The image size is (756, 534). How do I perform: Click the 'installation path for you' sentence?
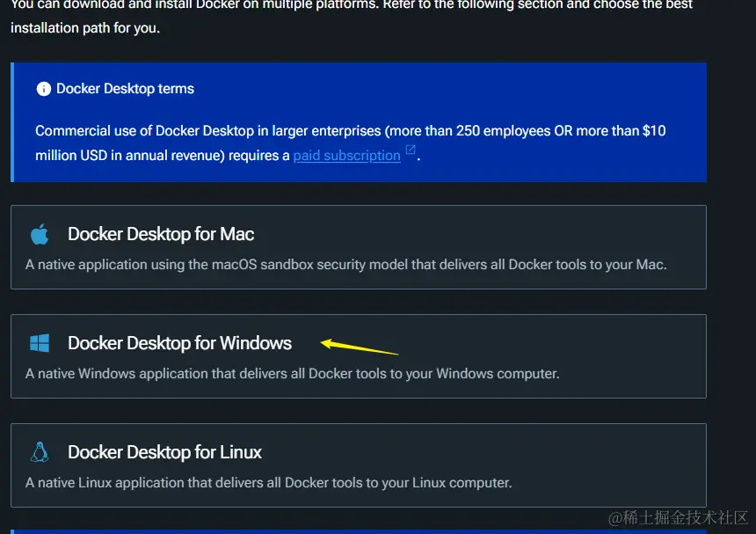click(x=85, y=28)
